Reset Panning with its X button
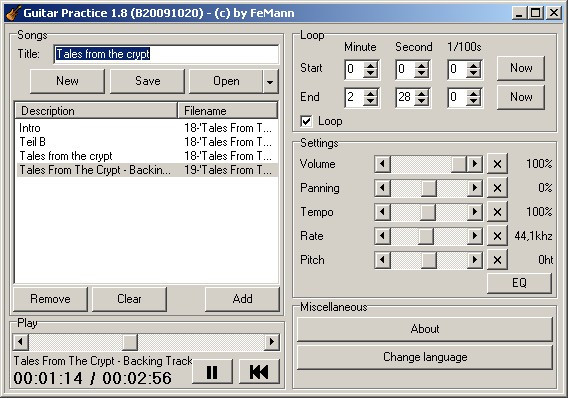The image size is (568, 398). [497, 188]
